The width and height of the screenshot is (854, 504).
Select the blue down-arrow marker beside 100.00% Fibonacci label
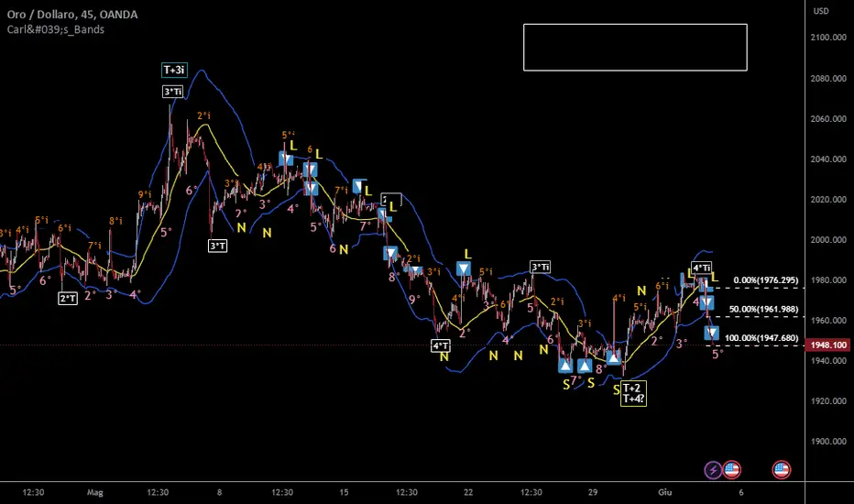[x=712, y=333]
